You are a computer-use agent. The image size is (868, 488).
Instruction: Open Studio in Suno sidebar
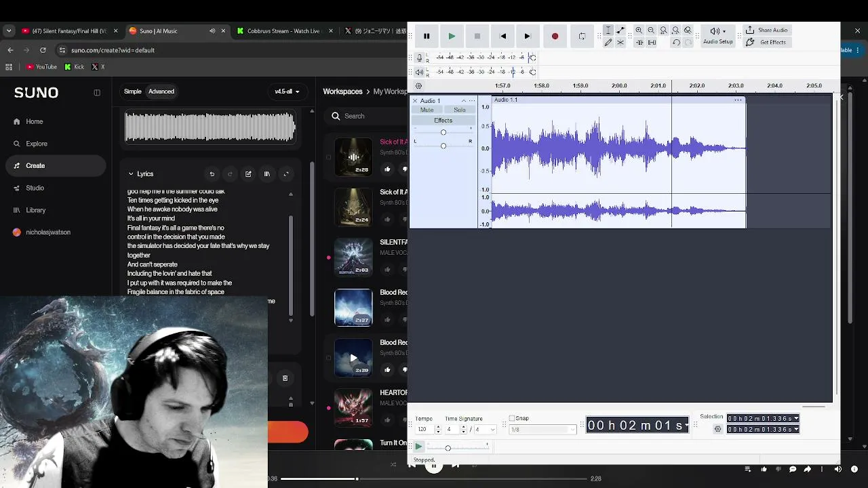coord(35,188)
